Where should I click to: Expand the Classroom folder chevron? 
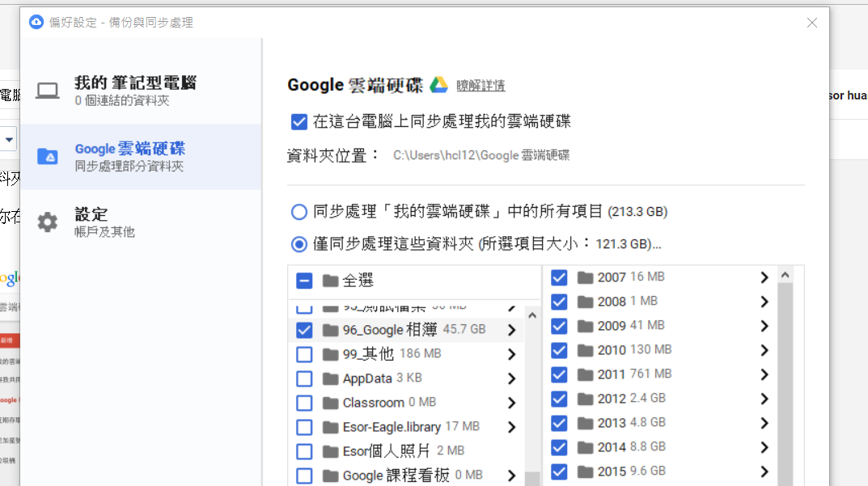click(512, 403)
